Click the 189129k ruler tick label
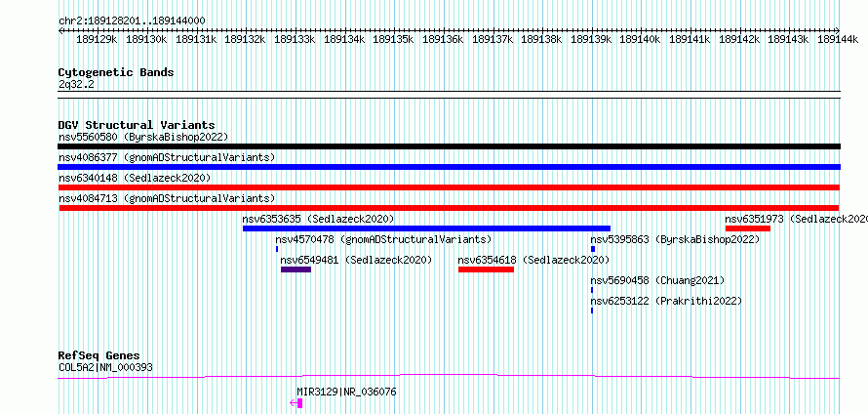Screen dimensions: 868x414 coord(97,40)
